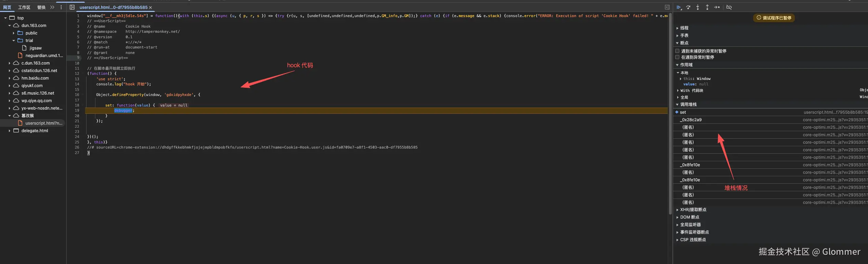
Task: Deactivate all breakpoints icon
Action: pos(729,7)
